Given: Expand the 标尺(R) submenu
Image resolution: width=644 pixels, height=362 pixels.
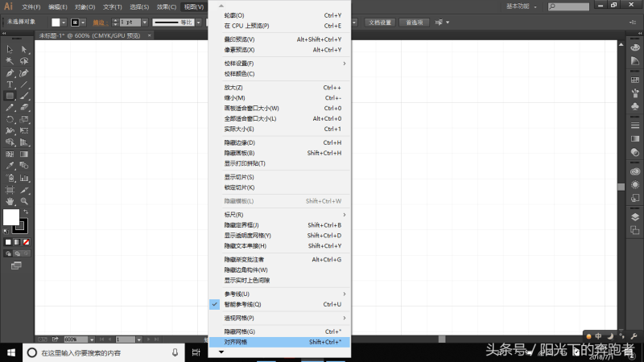Looking at the screenshot, I should tap(279, 215).
